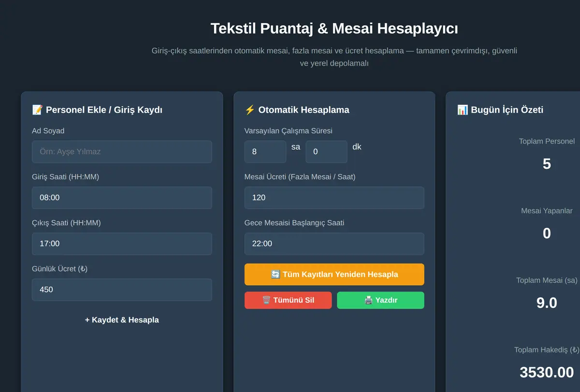Click the "dk" minutes unit label

[357, 147]
